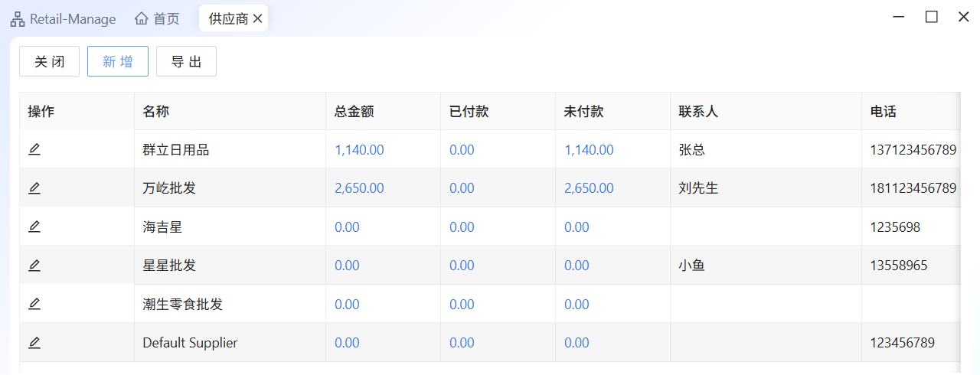Go to the 首页 home tab
The height and width of the screenshot is (375, 980).
(157, 19)
